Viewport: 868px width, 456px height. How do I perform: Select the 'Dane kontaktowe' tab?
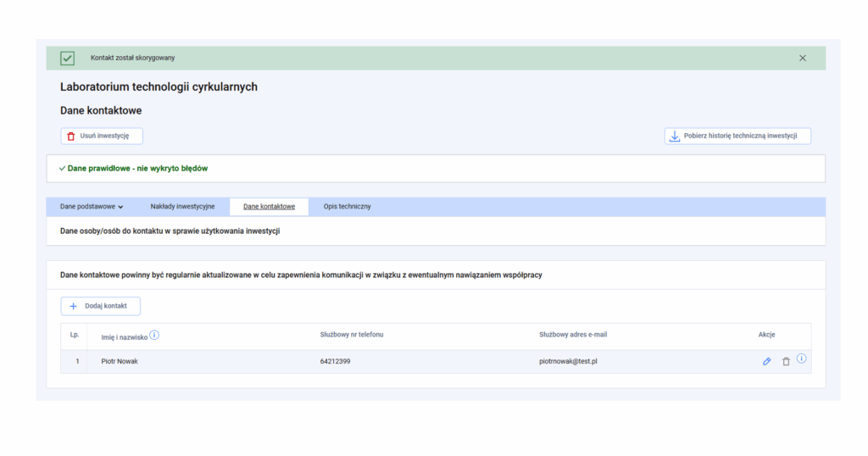tap(269, 207)
